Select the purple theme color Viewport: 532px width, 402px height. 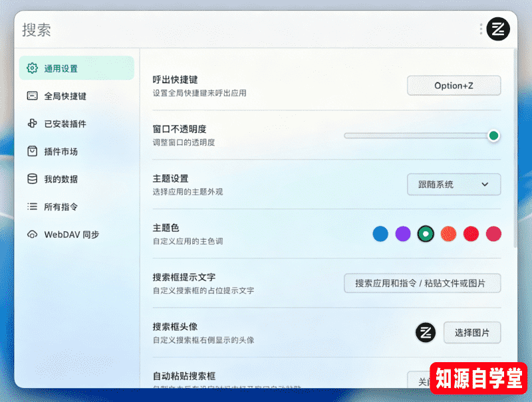point(403,234)
